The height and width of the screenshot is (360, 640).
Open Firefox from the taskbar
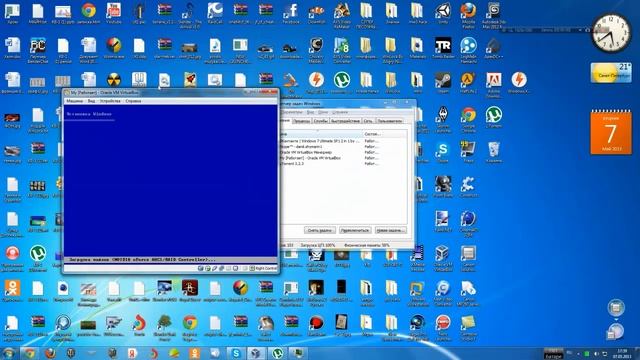click(50, 353)
